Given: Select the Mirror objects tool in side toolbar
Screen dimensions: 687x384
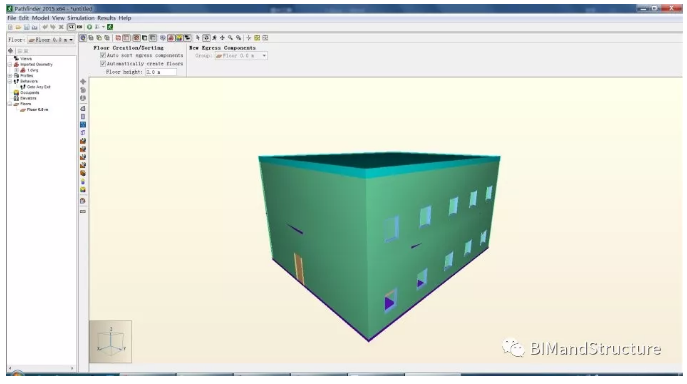Looking at the screenshot, I should pos(83,98).
